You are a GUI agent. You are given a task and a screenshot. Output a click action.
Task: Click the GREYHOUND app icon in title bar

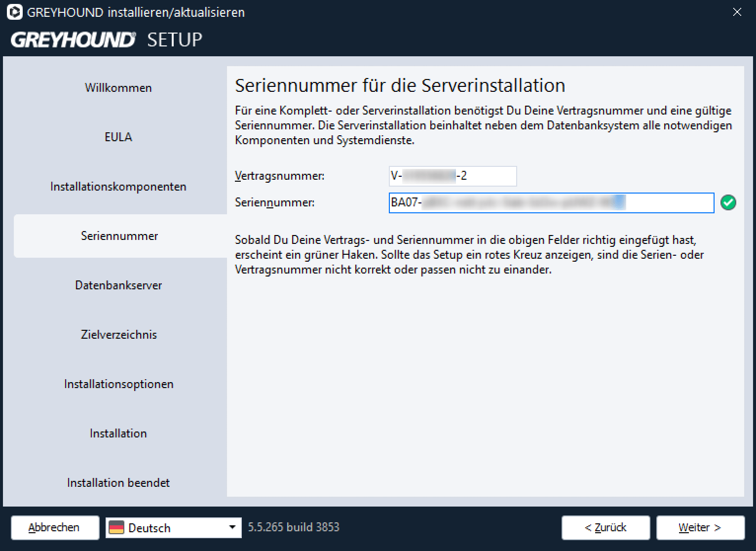point(15,12)
